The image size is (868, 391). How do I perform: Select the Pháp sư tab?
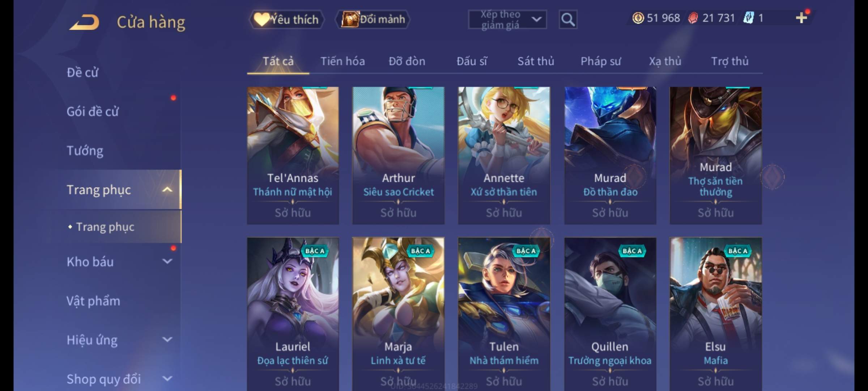(x=601, y=61)
